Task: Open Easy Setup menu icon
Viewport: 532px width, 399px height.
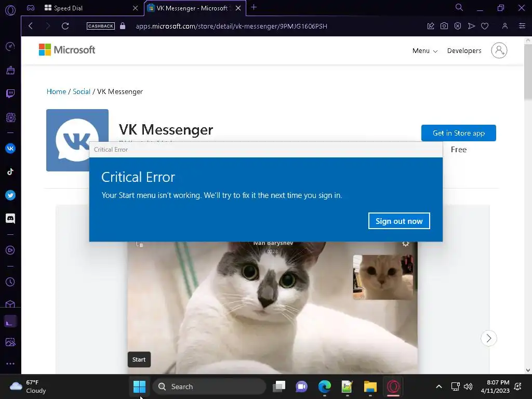Action: point(522,26)
